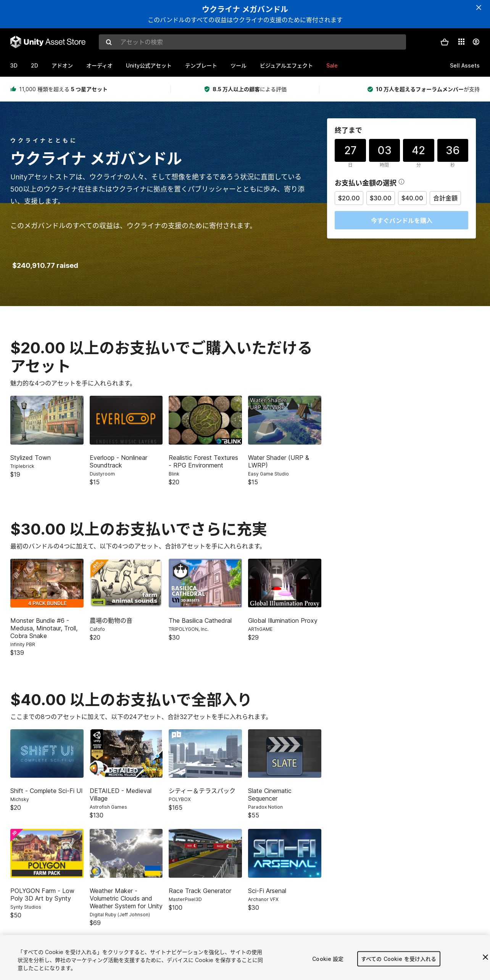Open the 3D category menu
Viewport: 490px width, 980px height.
click(x=14, y=66)
